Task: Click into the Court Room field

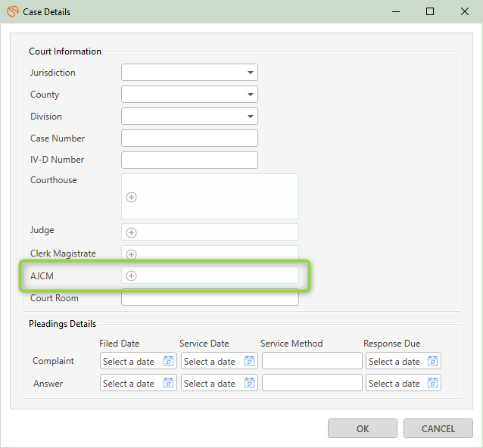Action: [210, 297]
